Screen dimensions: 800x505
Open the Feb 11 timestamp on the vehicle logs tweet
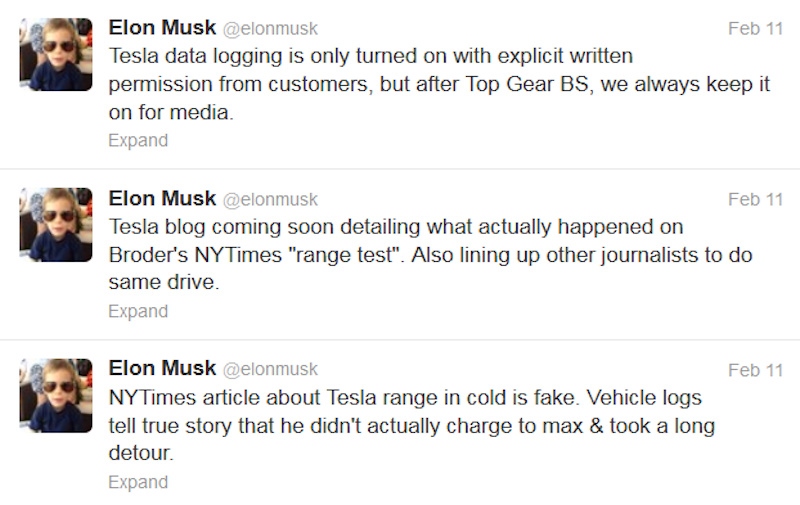click(x=755, y=371)
